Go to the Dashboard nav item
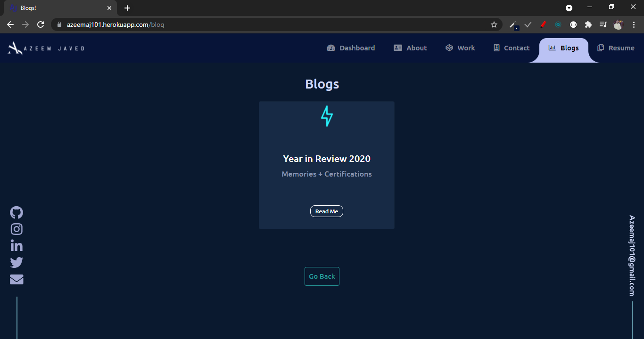 coord(351,48)
